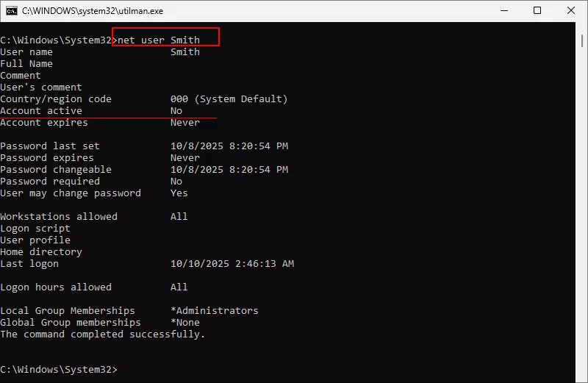The height and width of the screenshot is (383, 588).
Task: Click the 'Password required' label
Action: pos(50,182)
